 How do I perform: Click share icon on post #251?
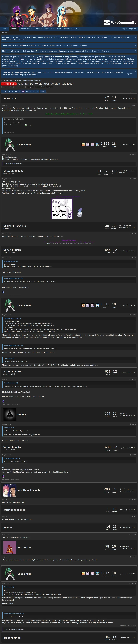(x=130, y=516)
